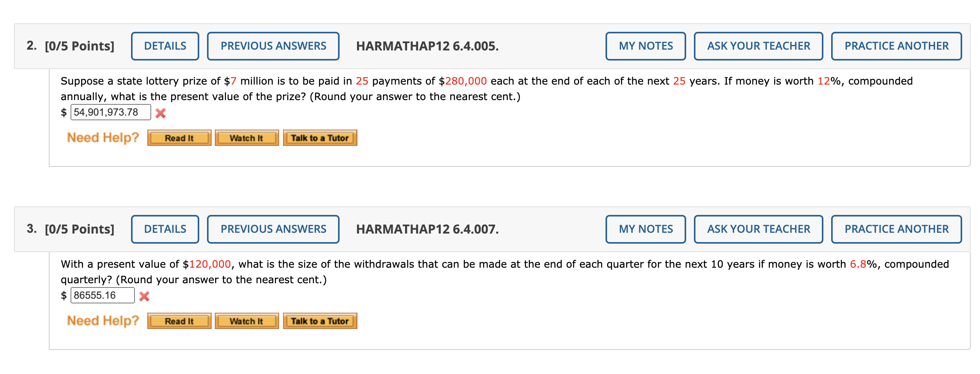Click ASK YOUR TEACHER for question 2
Screen dimensions: 980x374
pyautogui.click(x=759, y=46)
